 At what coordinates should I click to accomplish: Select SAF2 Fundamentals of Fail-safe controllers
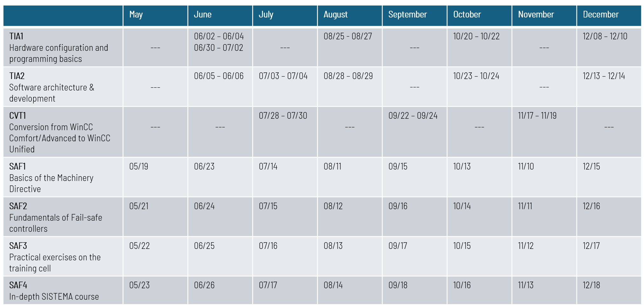pyautogui.click(x=56, y=217)
